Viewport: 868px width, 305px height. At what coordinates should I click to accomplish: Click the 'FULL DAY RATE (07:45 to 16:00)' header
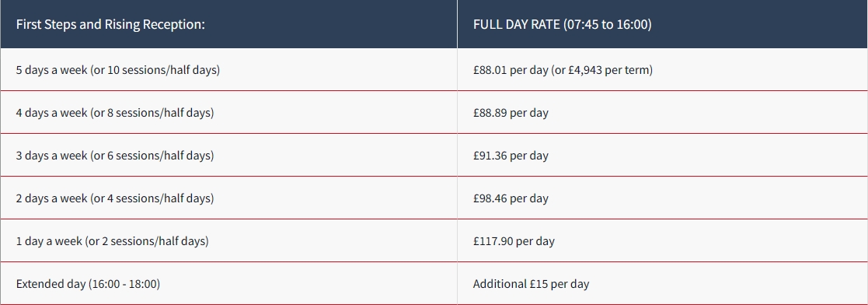point(562,24)
